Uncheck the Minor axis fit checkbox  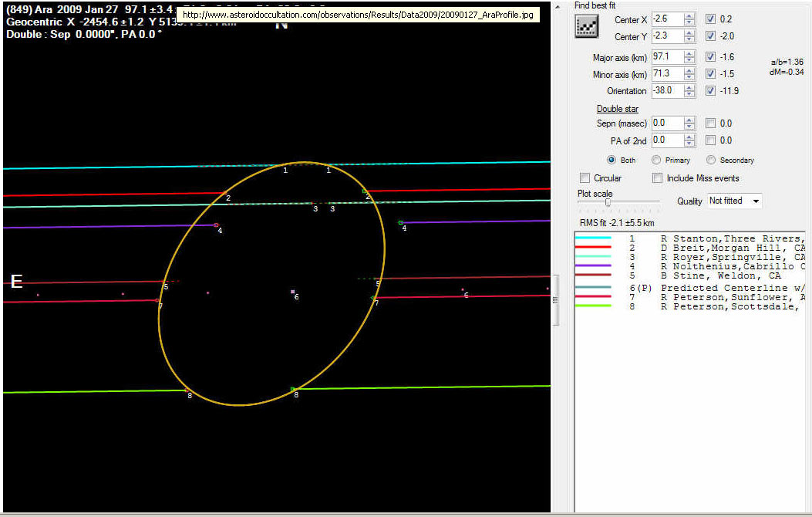click(x=710, y=73)
